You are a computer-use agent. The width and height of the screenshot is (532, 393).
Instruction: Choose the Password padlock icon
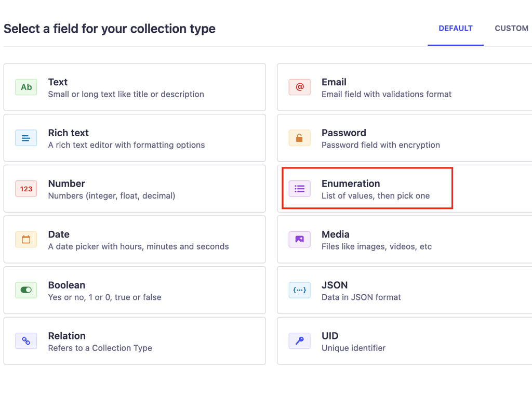[300, 138]
